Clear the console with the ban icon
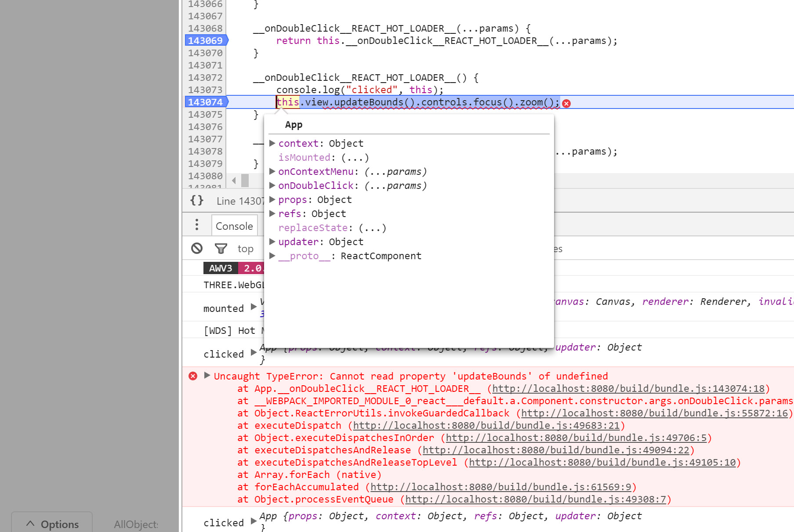This screenshot has width=794, height=532. pos(197,248)
